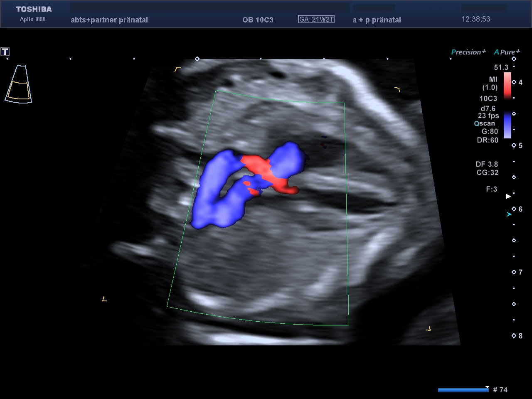Select the a + p pränatal header label
This screenshot has width=532, height=399.
click(377, 20)
